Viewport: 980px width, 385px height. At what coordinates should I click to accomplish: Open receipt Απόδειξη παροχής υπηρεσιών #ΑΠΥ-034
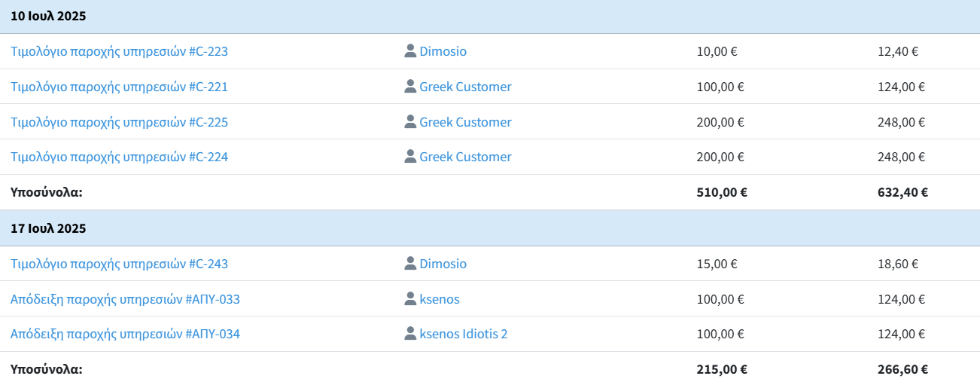click(125, 335)
